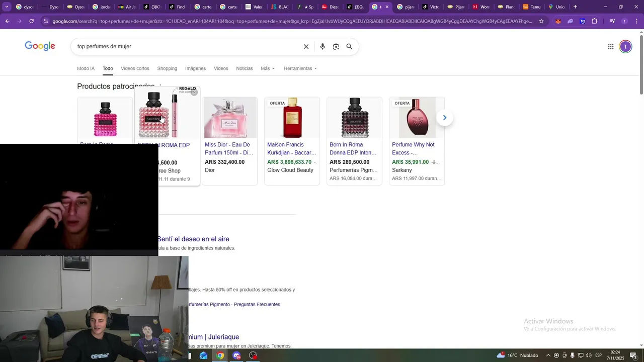Open search by image (Lens) icon
The width and height of the screenshot is (644, 362).
(336, 46)
